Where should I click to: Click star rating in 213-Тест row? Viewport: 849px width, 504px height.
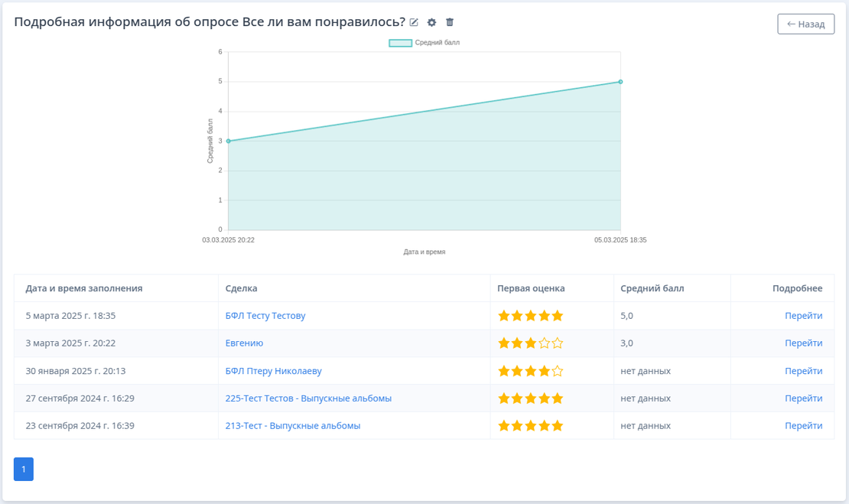pyautogui.click(x=530, y=426)
